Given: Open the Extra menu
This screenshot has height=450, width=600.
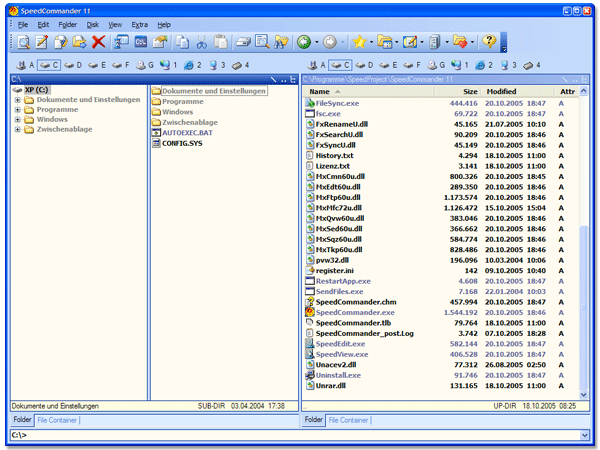Looking at the screenshot, I should pos(140,25).
